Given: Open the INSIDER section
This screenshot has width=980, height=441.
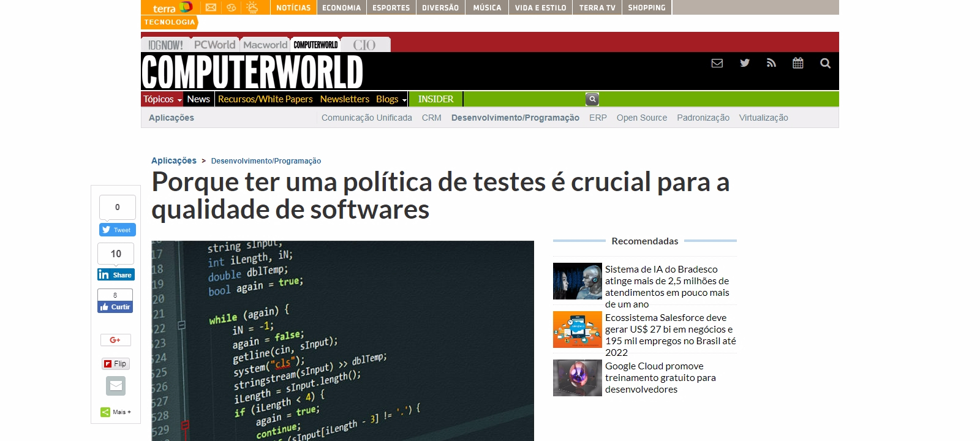Looking at the screenshot, I should tap(435, 99).
